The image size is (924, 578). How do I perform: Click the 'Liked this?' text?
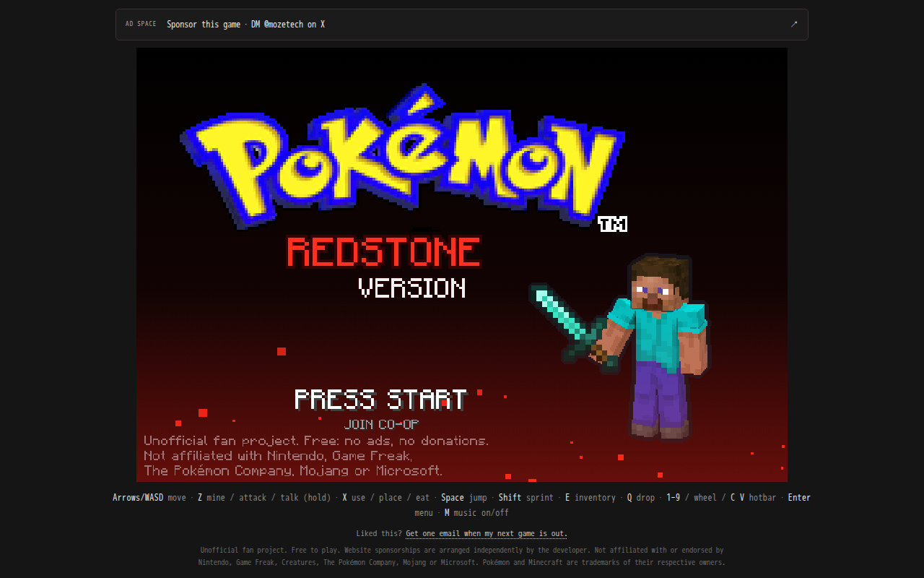click(x=379, y=534)
